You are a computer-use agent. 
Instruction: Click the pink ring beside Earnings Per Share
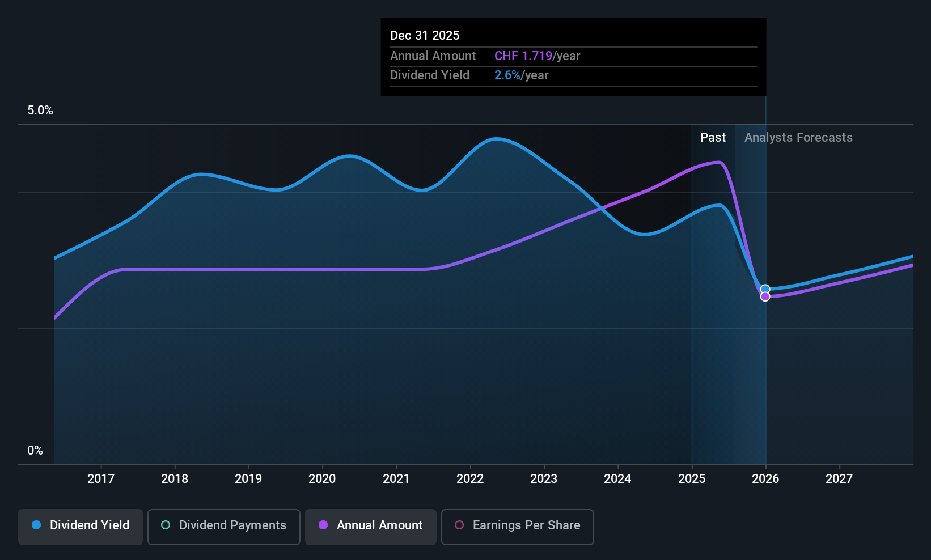459,525
